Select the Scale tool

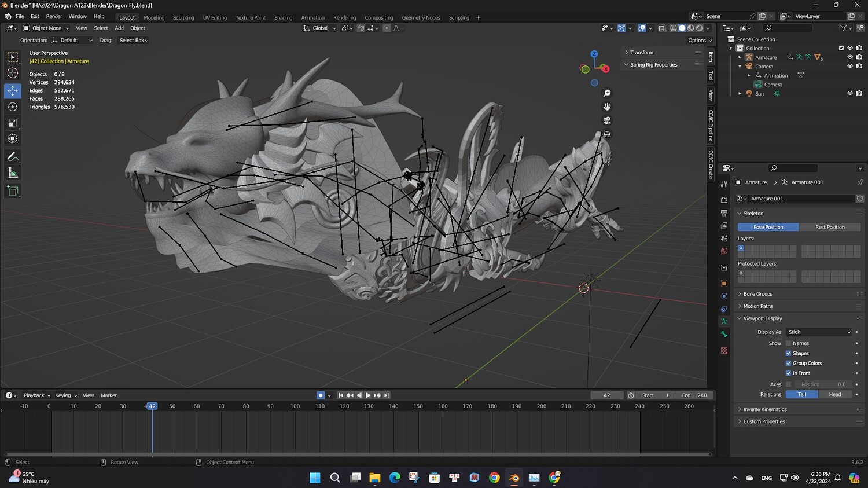pyautogui.click(x=12, y=123)
